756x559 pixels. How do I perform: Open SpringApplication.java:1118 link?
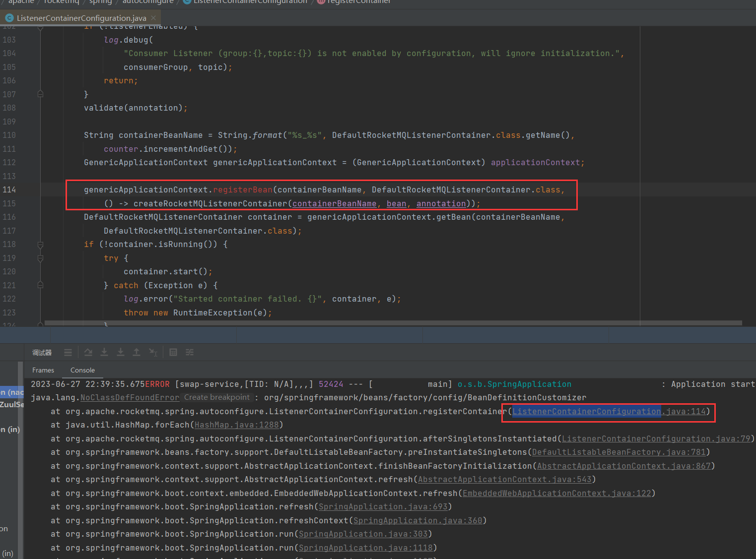point(366,548)
